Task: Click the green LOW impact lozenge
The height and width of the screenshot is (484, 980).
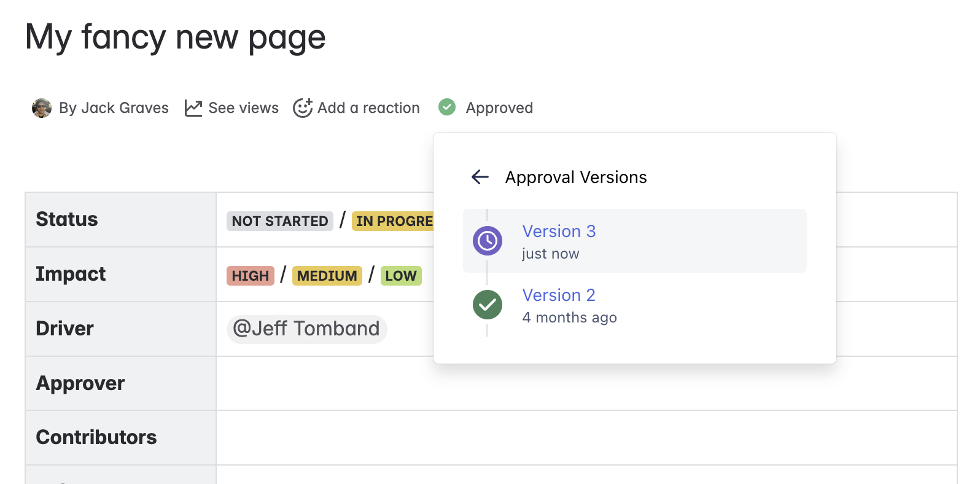Action: (400, 276)
